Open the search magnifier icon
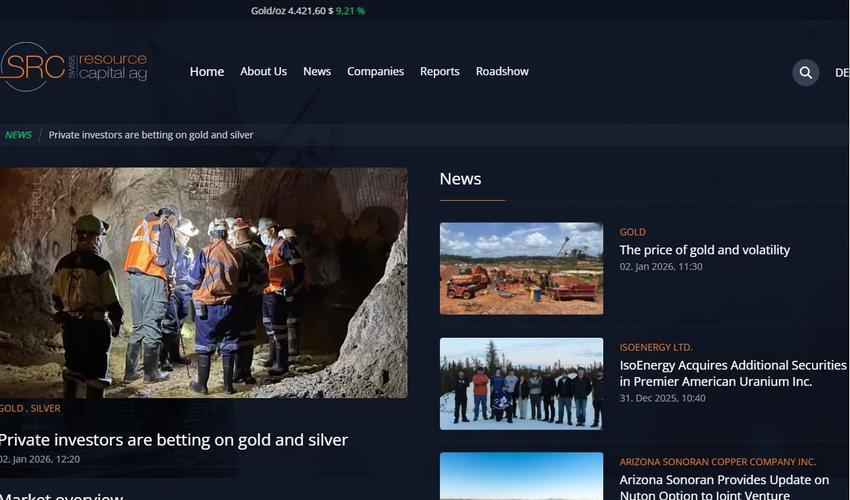Image resolution: width=850 pixels, height=500 pixels. pyautogui.click(x=806, y=72)
